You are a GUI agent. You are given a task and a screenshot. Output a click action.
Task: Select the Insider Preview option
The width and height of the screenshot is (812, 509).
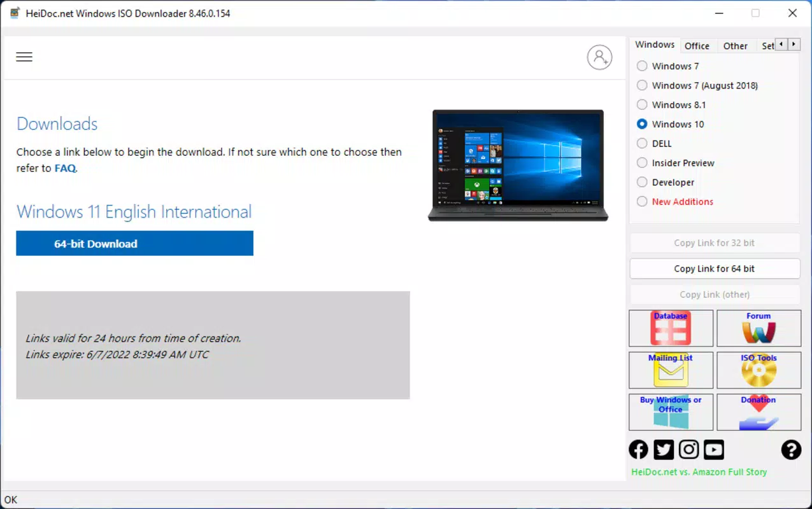pyautogui.click(x=642, y=163)
